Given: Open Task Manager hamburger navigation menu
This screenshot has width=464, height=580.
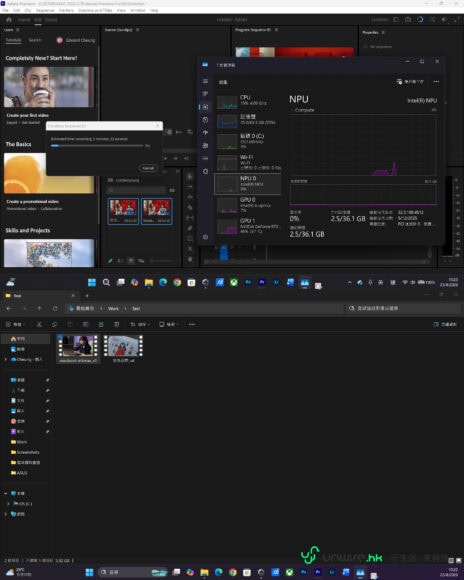Looking at the screenshot, I should [x=205, y=81].
